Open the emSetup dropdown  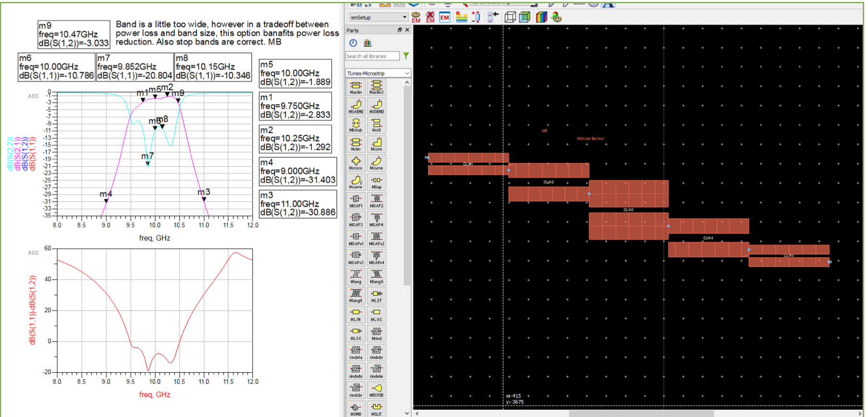point(379,17)
